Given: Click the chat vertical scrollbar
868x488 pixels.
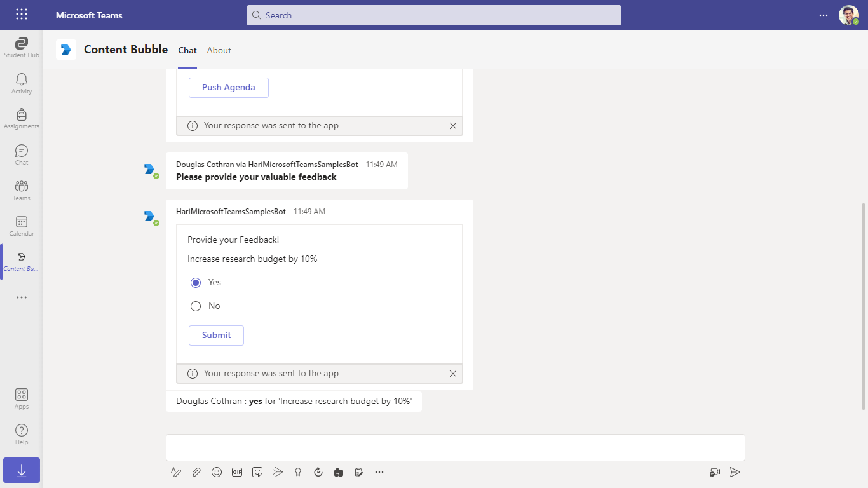Looking at the screenshot, I should [x=863, y=306].
